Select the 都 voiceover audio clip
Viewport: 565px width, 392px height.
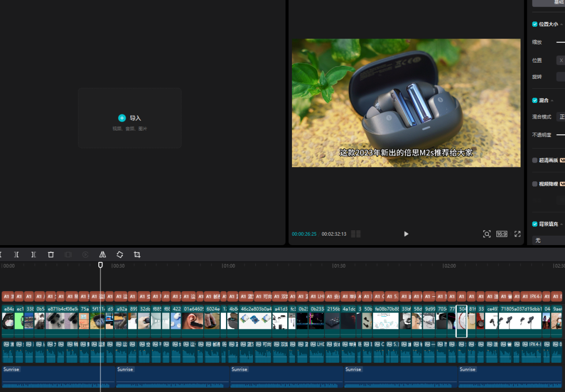(212, 351)
